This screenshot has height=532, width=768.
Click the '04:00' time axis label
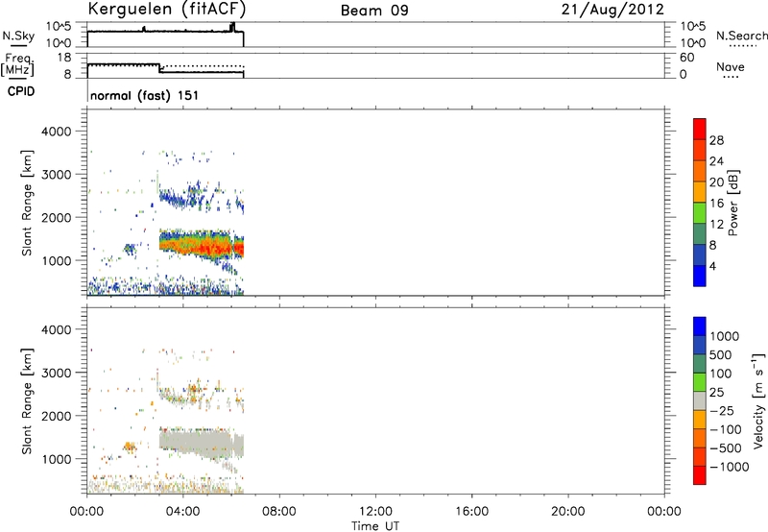click(x=182, y=512)
